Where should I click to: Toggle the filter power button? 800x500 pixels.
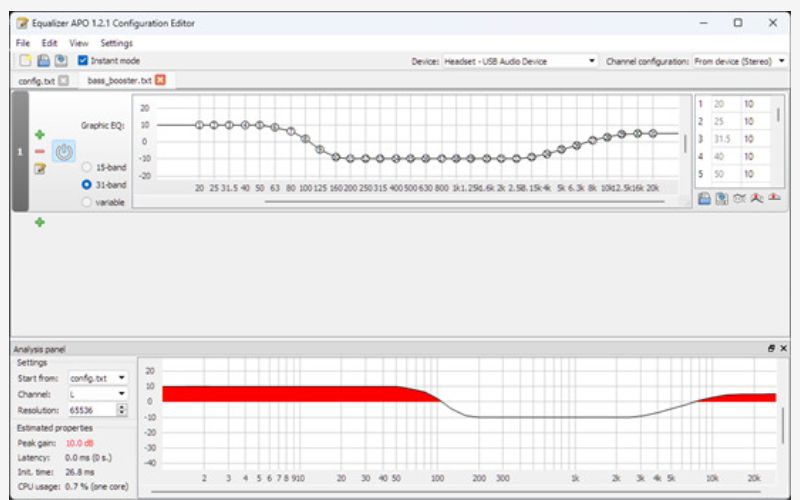pyautogui.click(x=64, y=152)
